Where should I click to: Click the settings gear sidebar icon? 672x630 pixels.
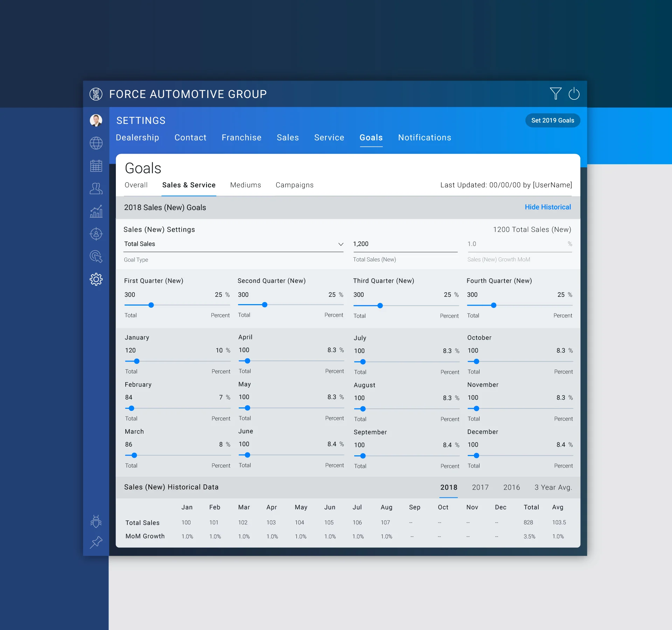point(96,279)
